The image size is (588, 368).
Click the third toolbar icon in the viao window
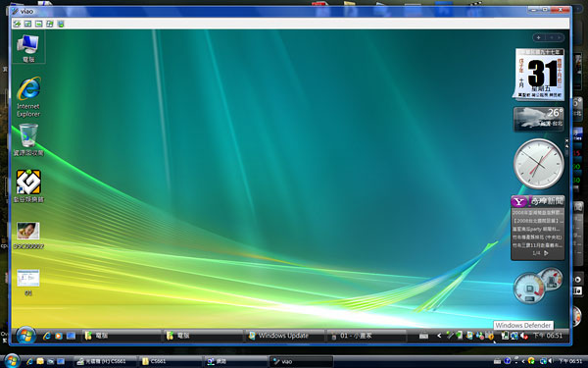(x=38, y=24)
